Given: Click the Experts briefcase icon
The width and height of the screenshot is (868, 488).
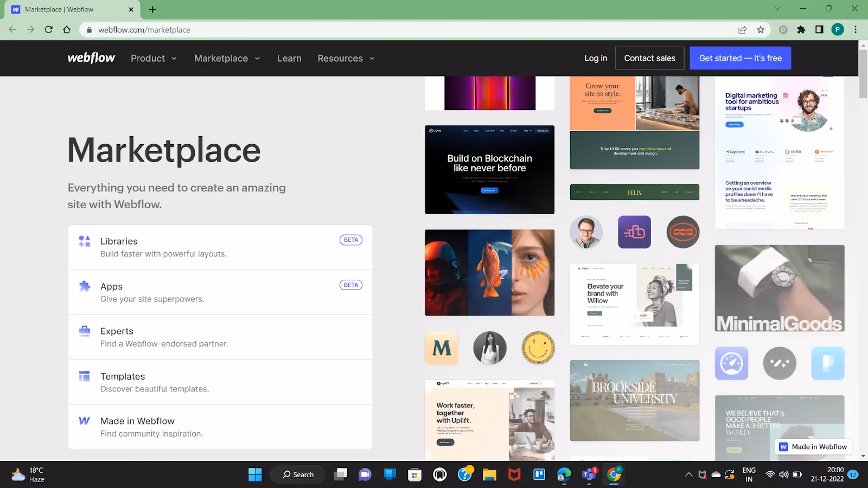Looking at the screenshot, I should pyautogui.click(x=85, y=331).
